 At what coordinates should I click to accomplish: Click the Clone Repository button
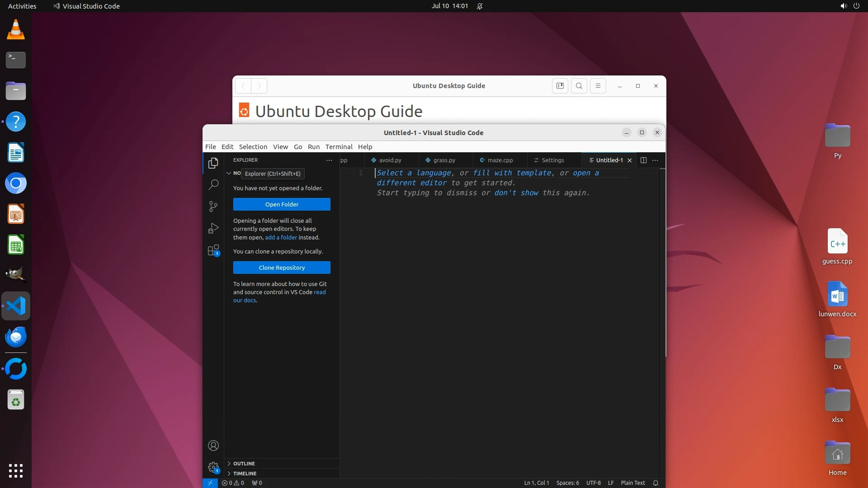pyautogui.click(x=282, y=267)
